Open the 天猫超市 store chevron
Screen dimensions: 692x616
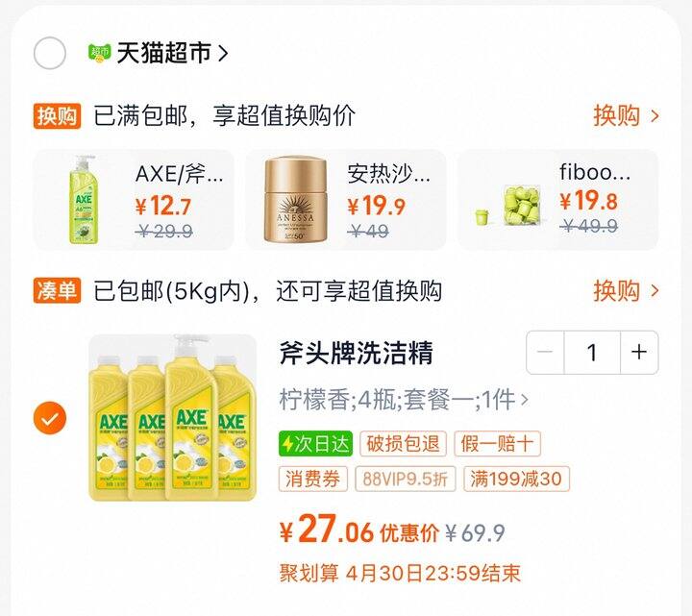(x=223, y=54)
